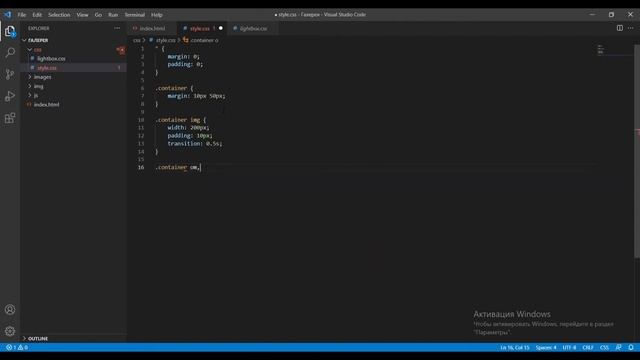Open Explorer views and more actions menu
The width and height of the screenshot is (640, 360).
(117, 28)
